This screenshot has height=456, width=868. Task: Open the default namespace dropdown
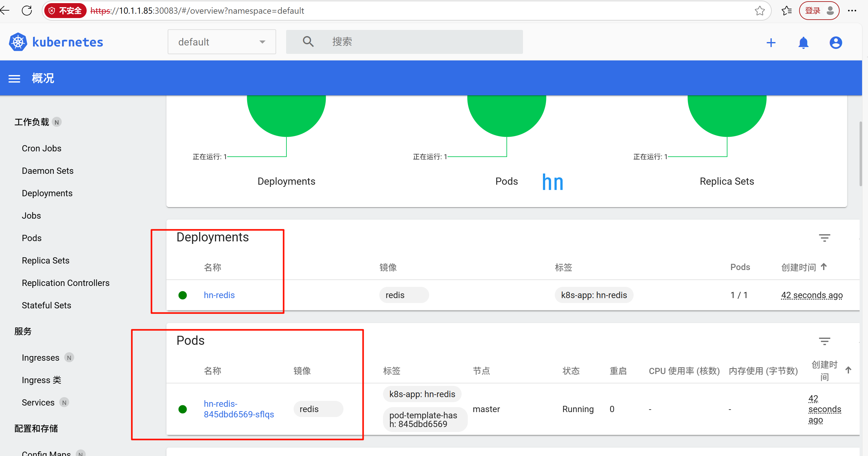(x=221, y=42)
